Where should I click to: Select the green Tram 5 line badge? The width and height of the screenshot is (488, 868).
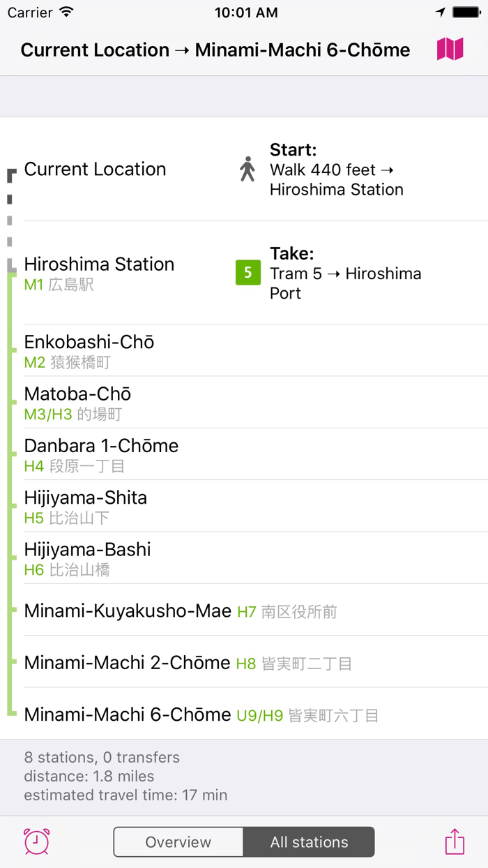tap(247, 273)
